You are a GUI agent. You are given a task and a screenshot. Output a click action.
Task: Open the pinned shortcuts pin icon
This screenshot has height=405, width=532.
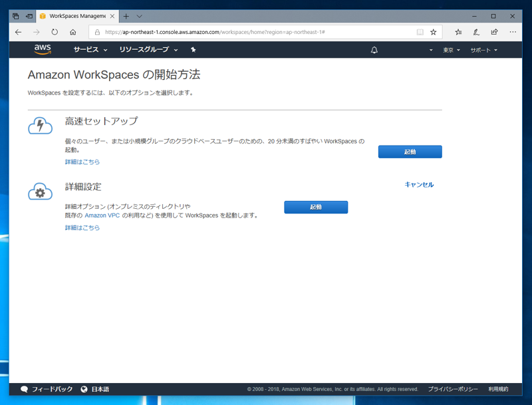pos(193,50)
